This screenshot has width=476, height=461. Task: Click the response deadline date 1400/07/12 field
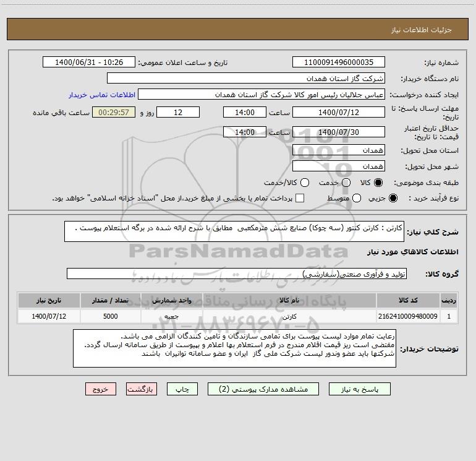point(339,112)
